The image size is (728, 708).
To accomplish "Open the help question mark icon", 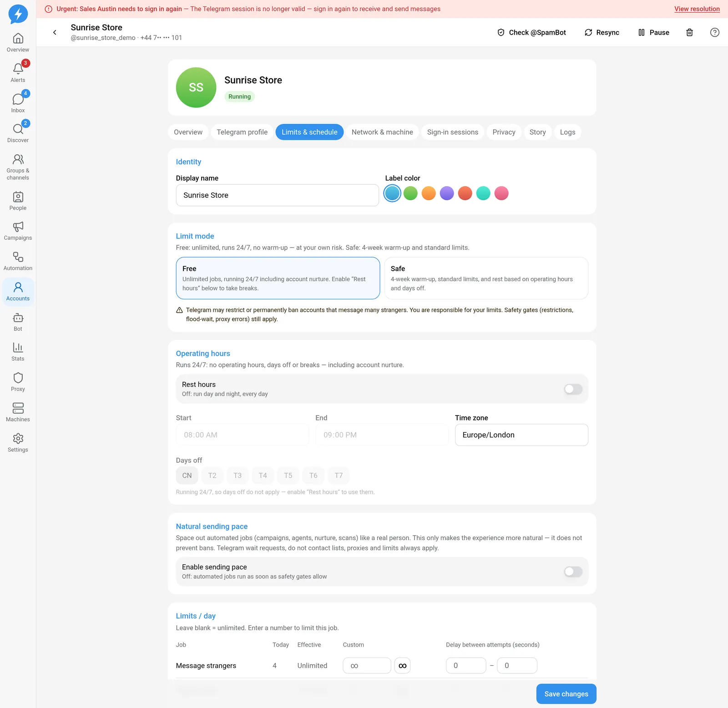I will click(715, 32).
